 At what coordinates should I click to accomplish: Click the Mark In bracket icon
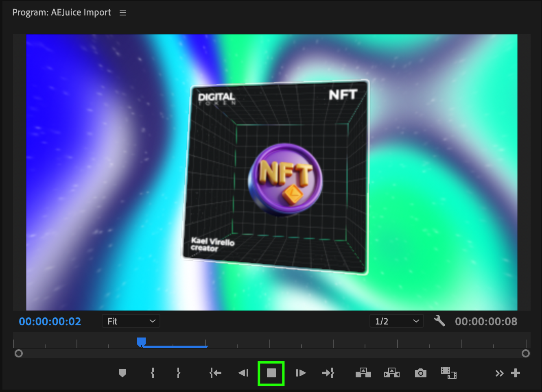point(153,373)
